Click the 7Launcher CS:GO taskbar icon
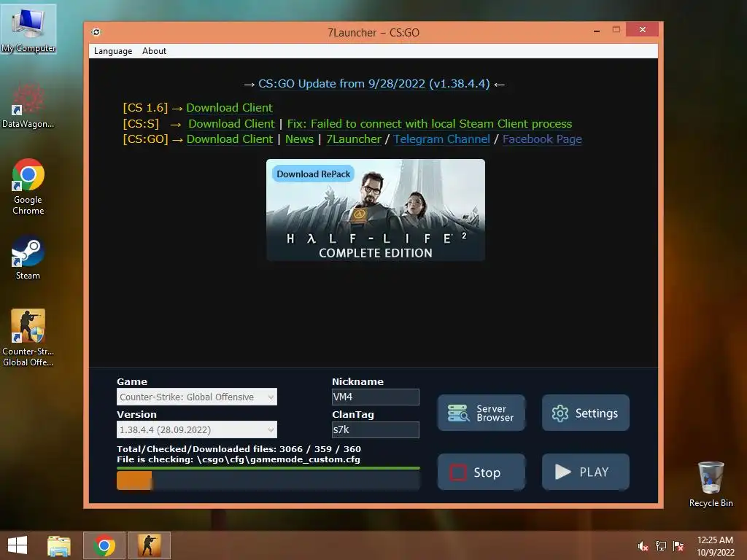This screenshot has width=747, height=560. 149,545
